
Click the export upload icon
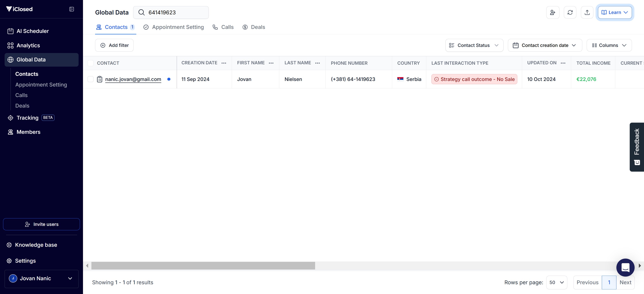587,12
